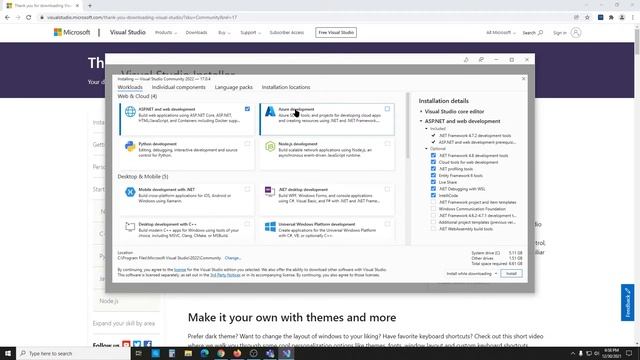Click the Python development snake icon

[x=130, y=146]
